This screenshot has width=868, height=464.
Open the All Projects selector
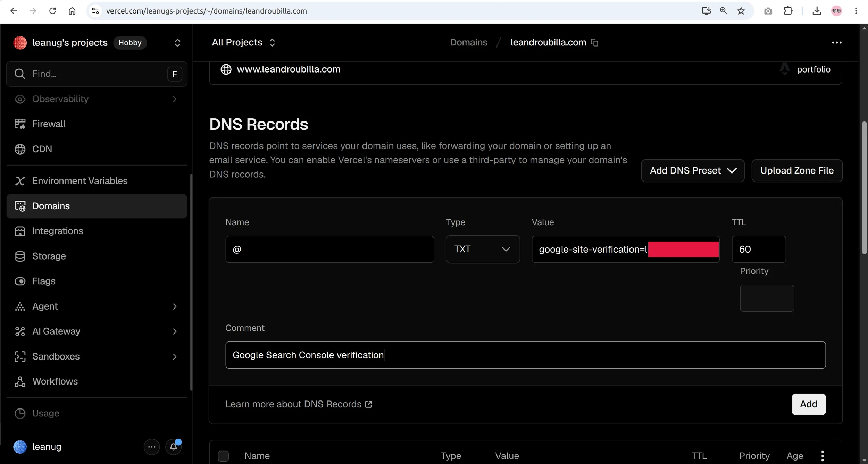click(x=244, y=42)
